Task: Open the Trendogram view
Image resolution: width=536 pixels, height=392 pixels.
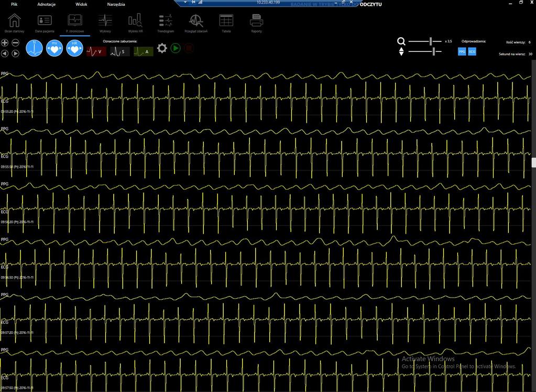Action: tap(166, 23)
